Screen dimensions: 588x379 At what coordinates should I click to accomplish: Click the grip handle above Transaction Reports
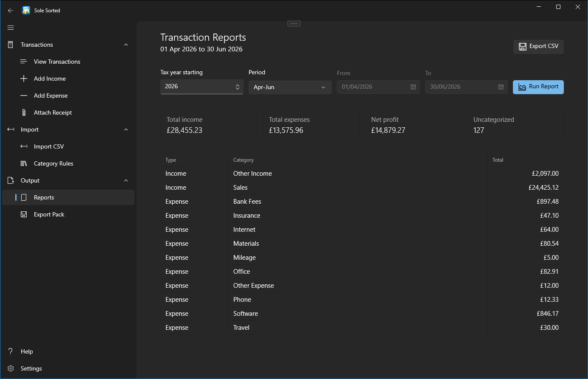(294, 23)
